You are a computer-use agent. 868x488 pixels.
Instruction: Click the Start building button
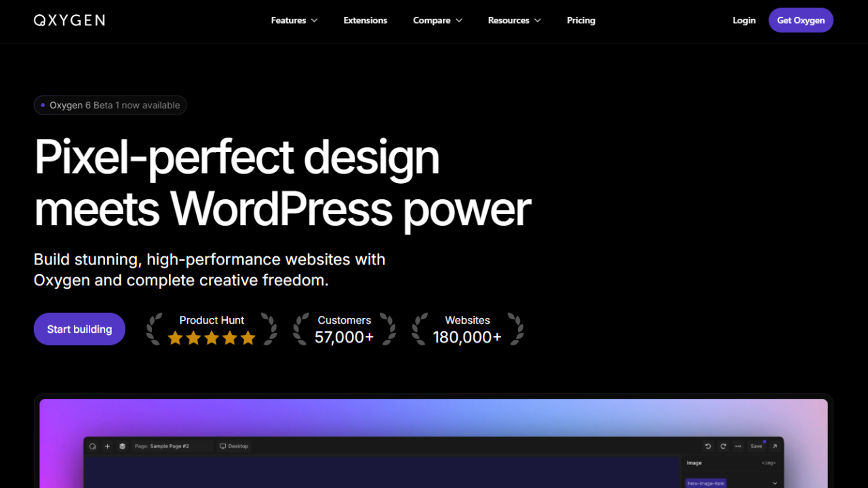(79, 329)
